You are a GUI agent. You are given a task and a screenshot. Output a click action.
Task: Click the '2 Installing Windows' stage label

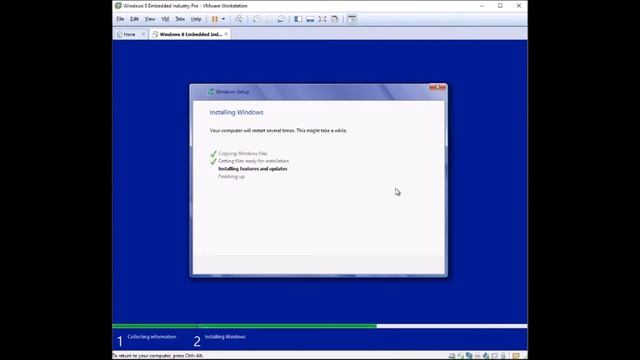click(x=220, y=340)
